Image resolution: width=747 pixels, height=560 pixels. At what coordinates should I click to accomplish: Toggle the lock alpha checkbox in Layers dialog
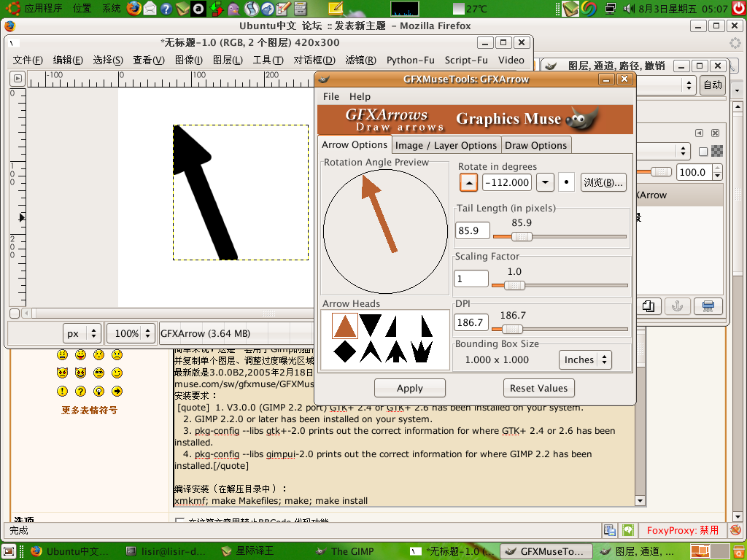(703, 152)
